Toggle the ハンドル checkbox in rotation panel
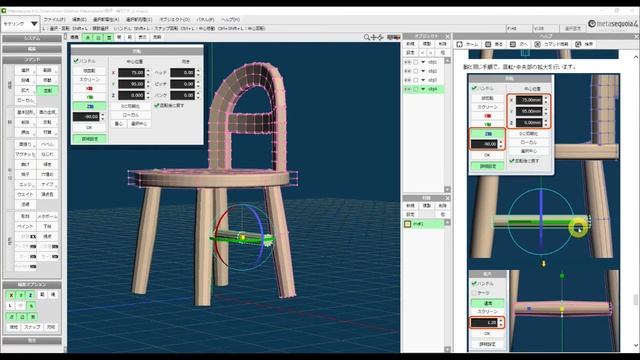 (76, 61)
